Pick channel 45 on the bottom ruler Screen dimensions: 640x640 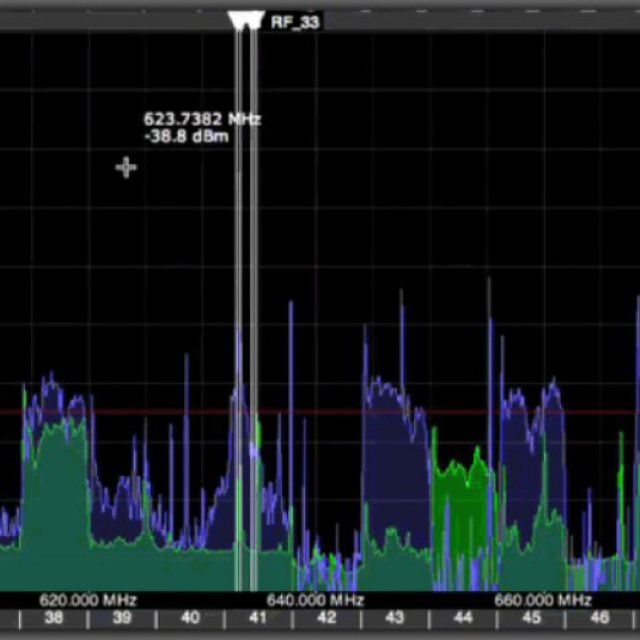(531, 618)
